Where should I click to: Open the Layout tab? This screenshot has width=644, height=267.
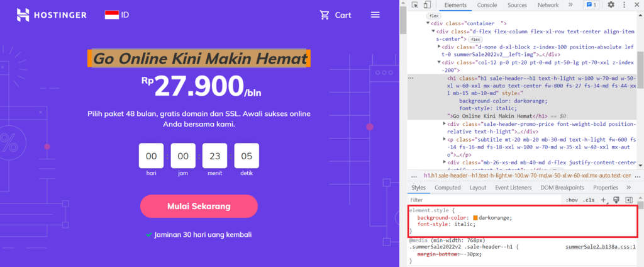click(x=478, y=188)
